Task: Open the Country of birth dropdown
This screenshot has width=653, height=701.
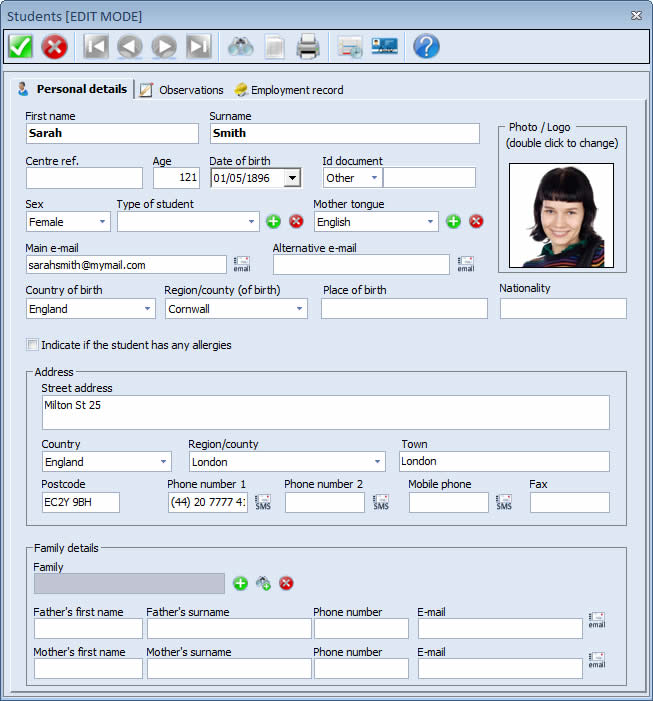Action: click(x=147, y=309)
